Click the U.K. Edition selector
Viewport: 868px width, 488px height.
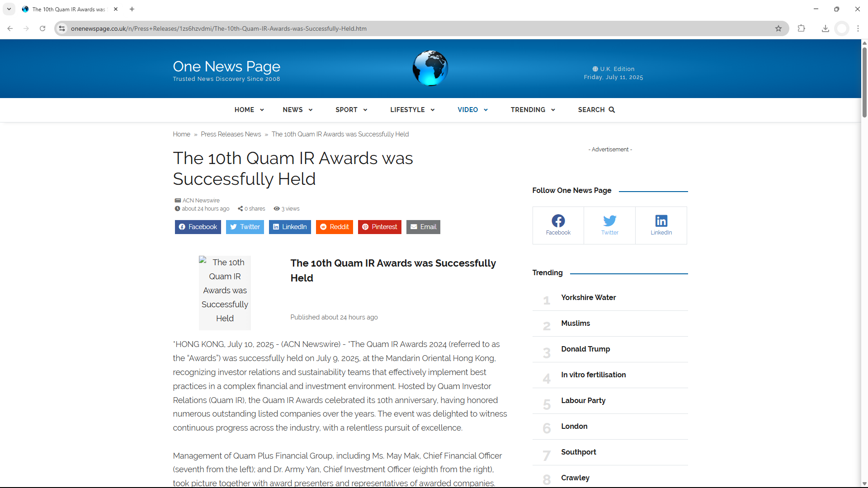click(x=613, y=69)
